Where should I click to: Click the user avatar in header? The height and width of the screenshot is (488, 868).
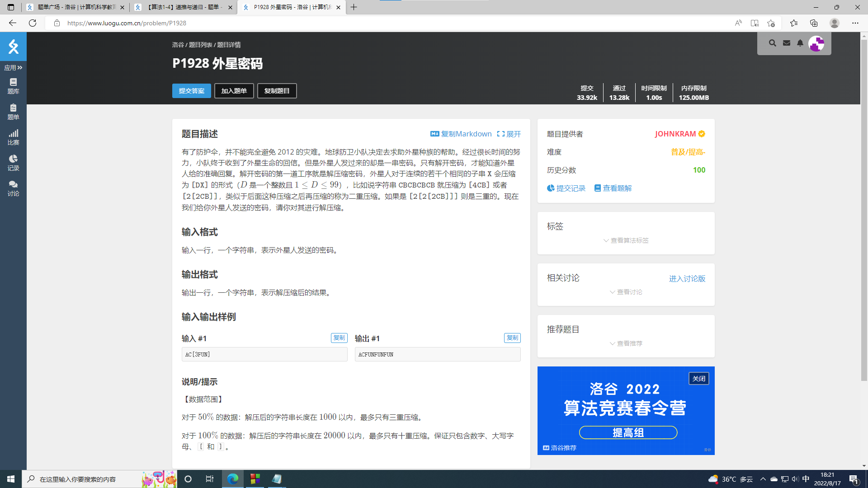pos(816,44)
